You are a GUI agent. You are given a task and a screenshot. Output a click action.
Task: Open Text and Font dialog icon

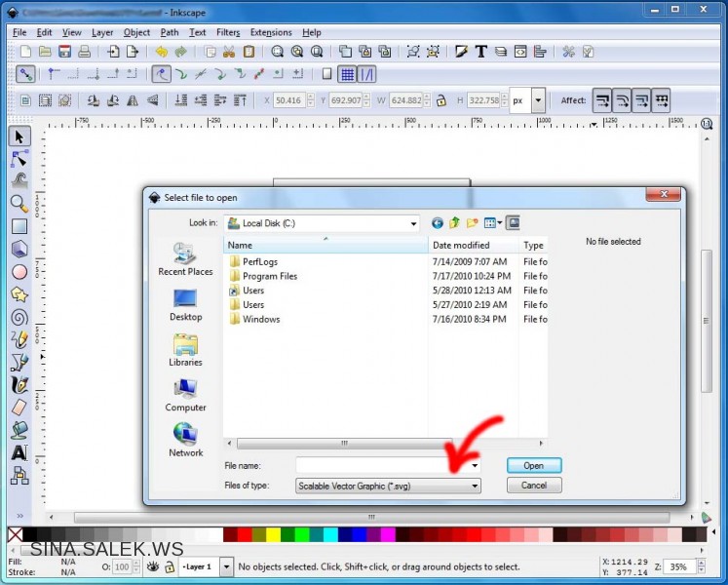pyautogui.click(x=481, y=52)
